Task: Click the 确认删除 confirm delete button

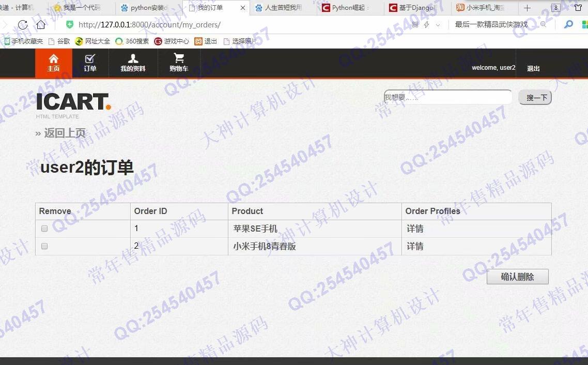Action: coord(518,277)
